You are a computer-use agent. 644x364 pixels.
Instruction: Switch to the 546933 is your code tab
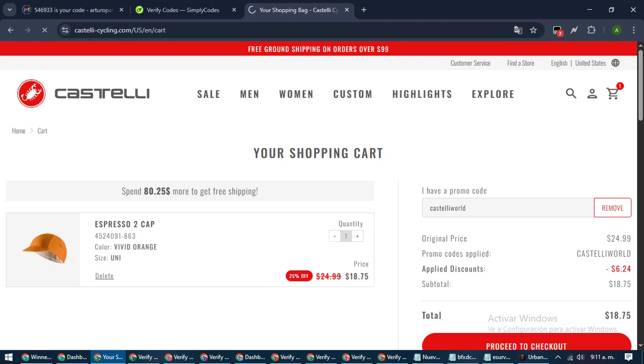(x=73, y=10)
